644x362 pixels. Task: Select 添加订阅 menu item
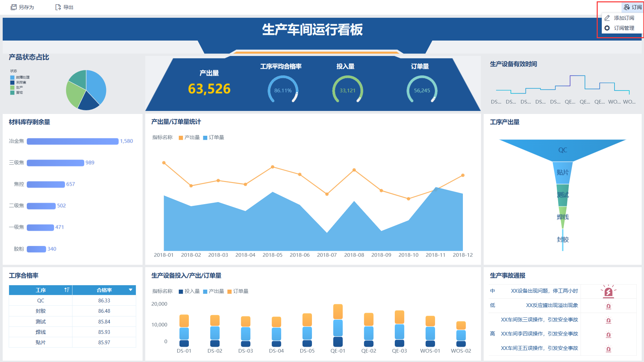624,18
